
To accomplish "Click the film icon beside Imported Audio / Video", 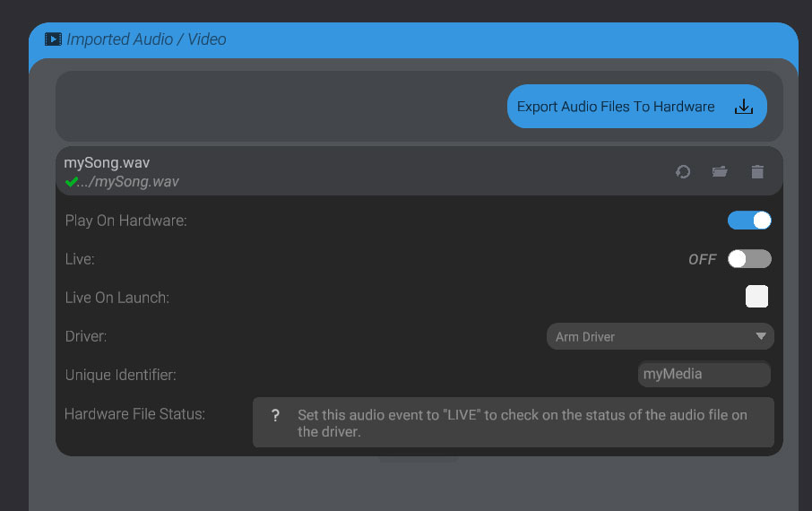I will [x=53, y=39].
